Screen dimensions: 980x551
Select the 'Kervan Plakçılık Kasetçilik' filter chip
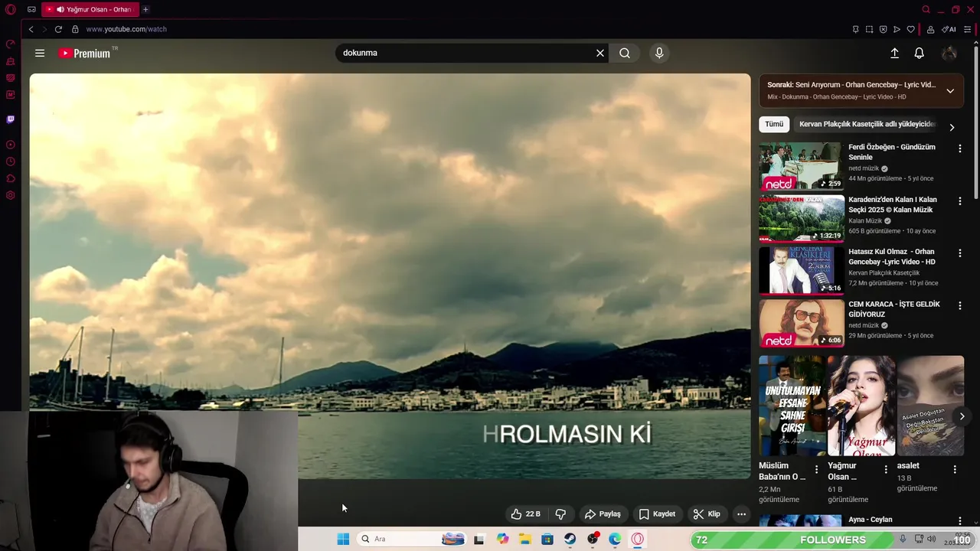(x=867, y=124)
